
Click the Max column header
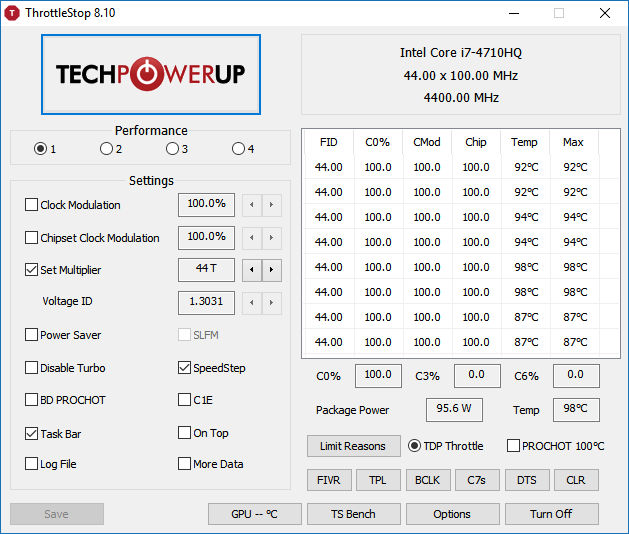pyautogui.click(x=574, y=142)
